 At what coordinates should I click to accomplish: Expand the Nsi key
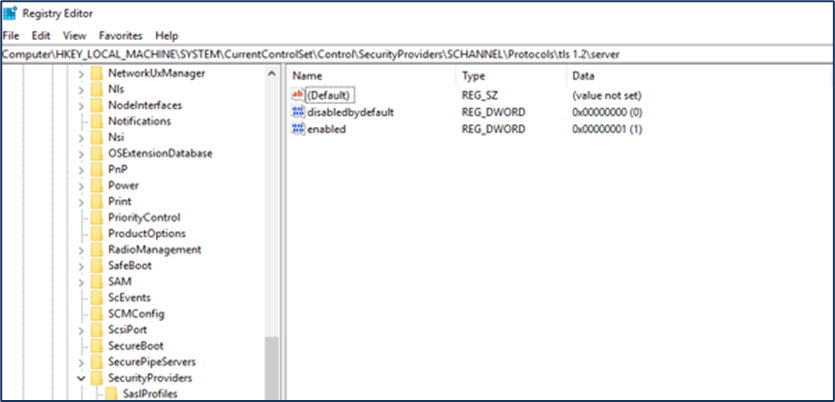point(81,138)
